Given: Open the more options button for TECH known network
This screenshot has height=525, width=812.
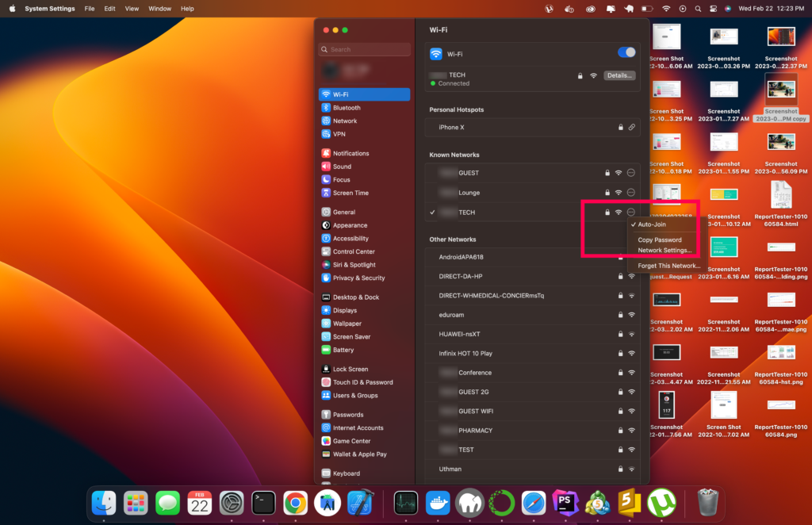Looking at the screenshot, I should 630,213.
